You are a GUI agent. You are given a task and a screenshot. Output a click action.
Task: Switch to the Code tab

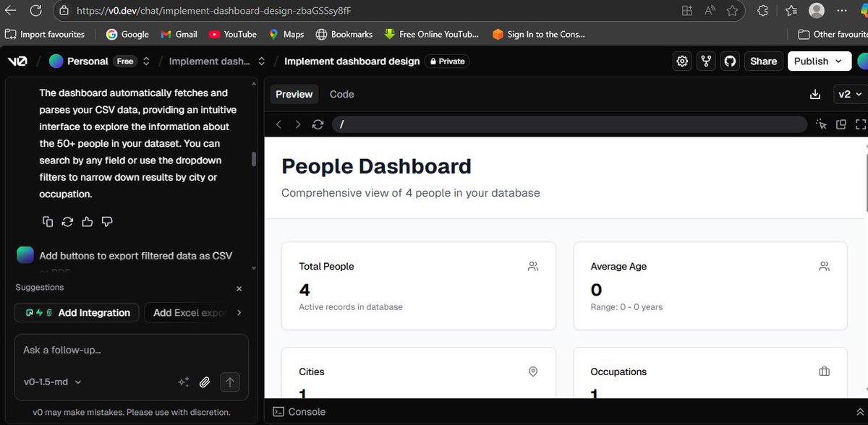[x=341, y=94]
